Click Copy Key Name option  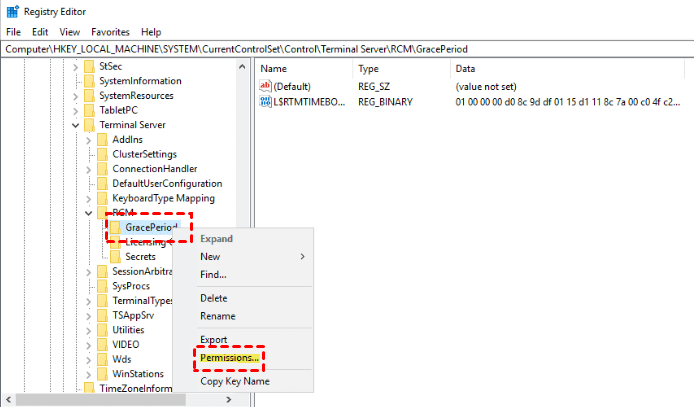pyautogui.click(x=235, y=381)
